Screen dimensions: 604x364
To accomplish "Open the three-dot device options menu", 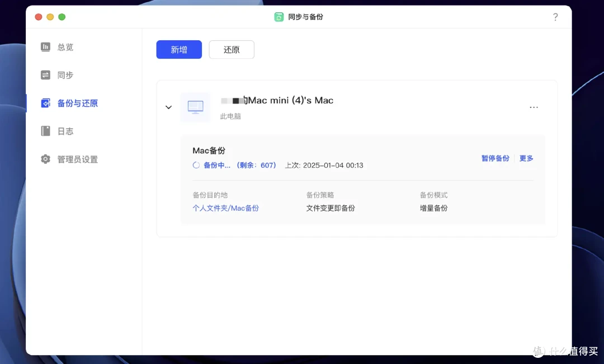I will click(x=534, y=107).
